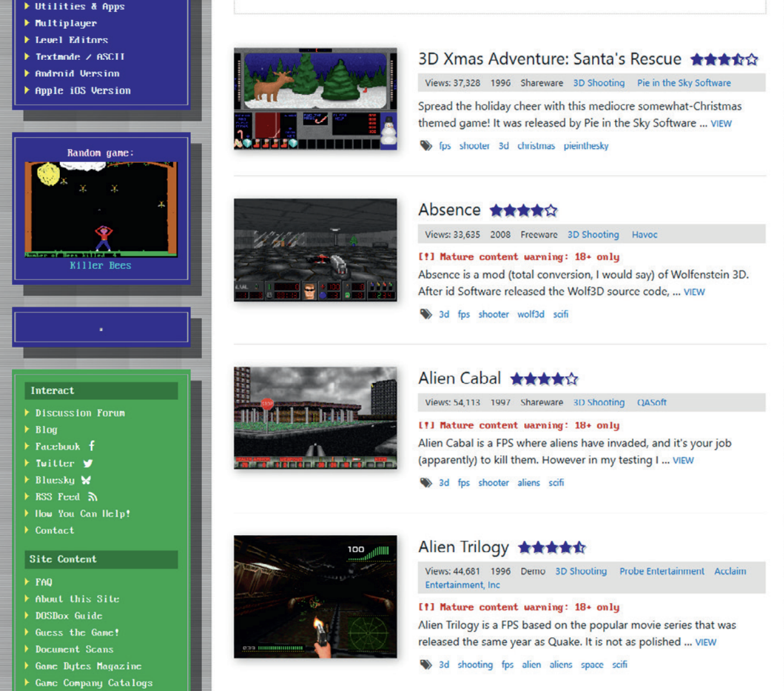Click the RSS Feed icon
The image size is (784, 691).
tap(93, 497)
